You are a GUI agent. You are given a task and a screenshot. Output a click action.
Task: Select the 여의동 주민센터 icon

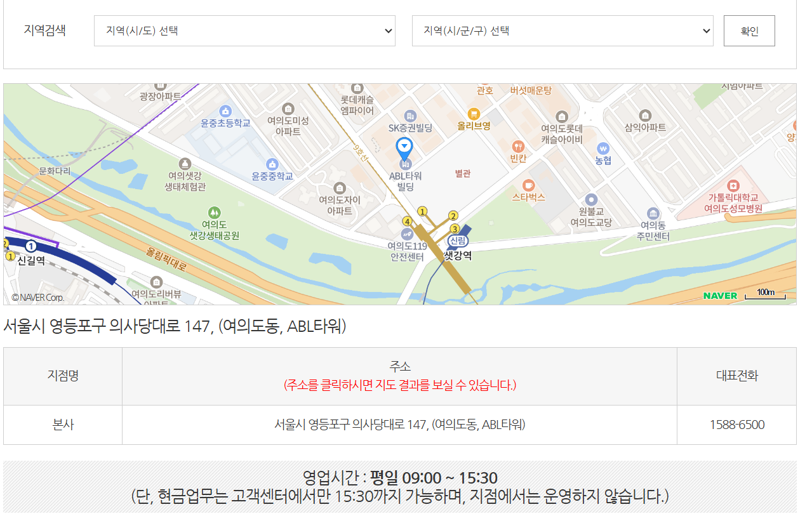click(653, 213)
